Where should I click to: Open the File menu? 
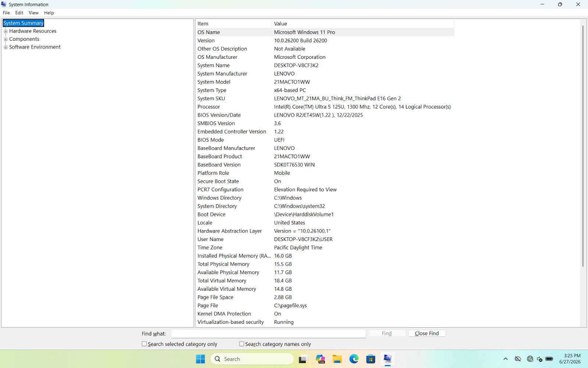tap(6, 13)
